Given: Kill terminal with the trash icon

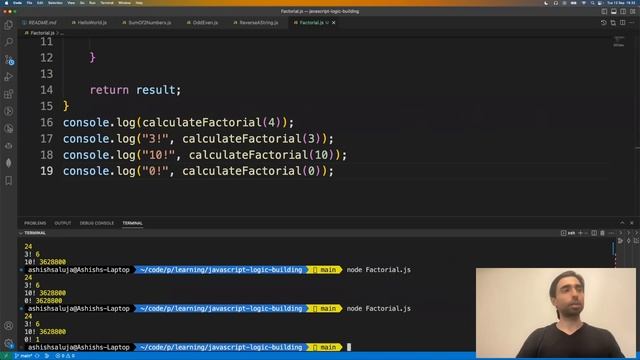Looking at the screenshot, I should click(602, 233).
